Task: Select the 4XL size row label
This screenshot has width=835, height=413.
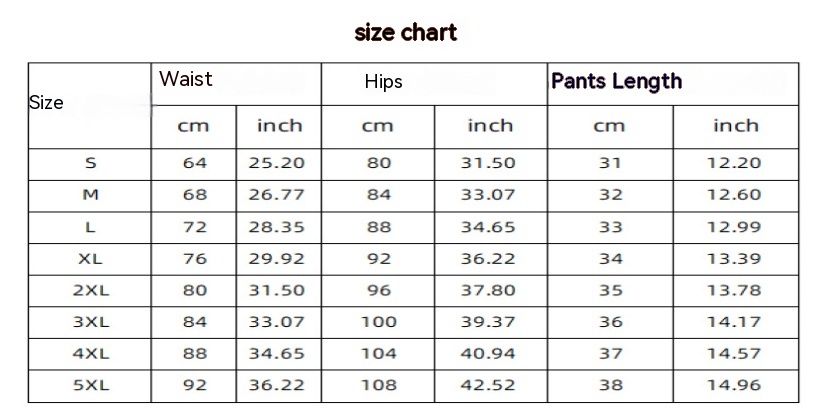Action: click(90, 354)
